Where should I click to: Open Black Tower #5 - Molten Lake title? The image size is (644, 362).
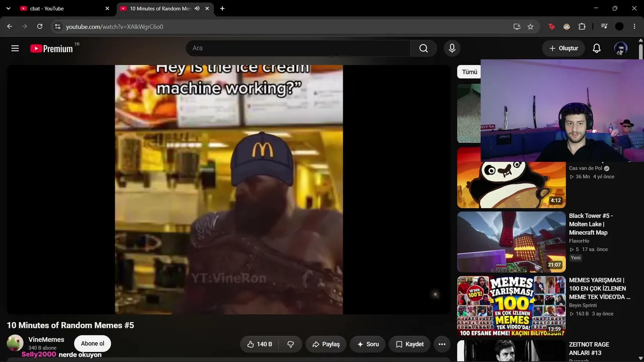pos(591,224)
